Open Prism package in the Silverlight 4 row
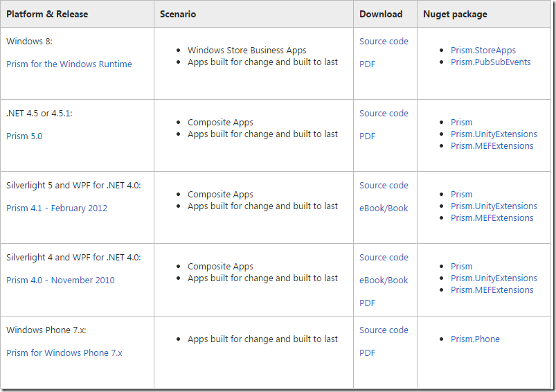The width and height of the screenshot is (556, 392). pyautogui.click(x=461, y=267)
